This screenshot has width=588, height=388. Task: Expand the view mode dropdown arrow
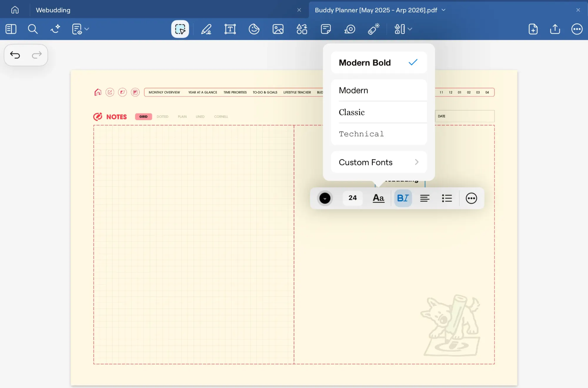click(x=87, y=29)
